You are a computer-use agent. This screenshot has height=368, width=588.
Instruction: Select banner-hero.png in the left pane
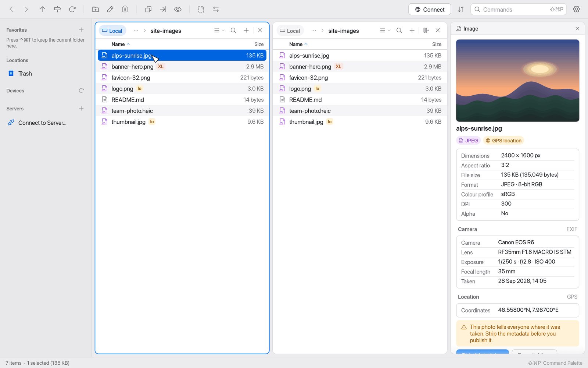(x=182, y=67)
